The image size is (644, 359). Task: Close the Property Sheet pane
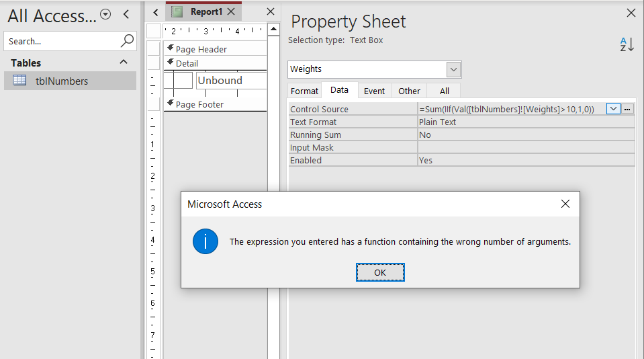click(631, 12)
